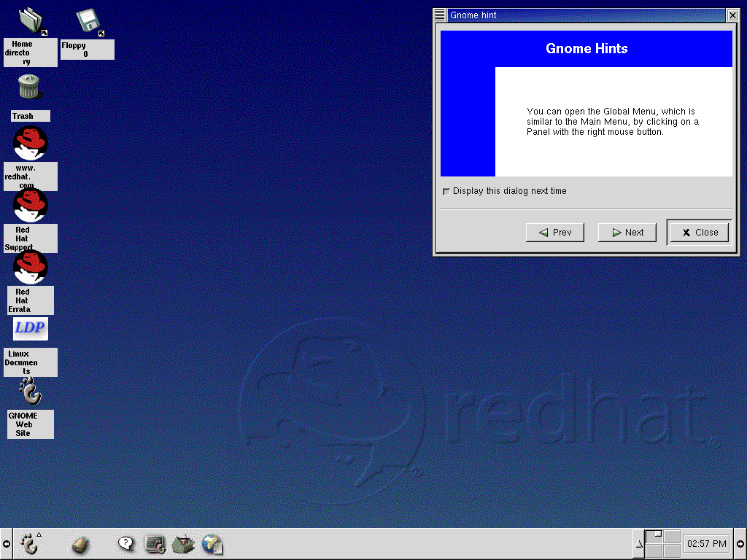This screenshot has width=747, height=560.
Task: Expand the pager task list arrow
Action: pos(639,544)
